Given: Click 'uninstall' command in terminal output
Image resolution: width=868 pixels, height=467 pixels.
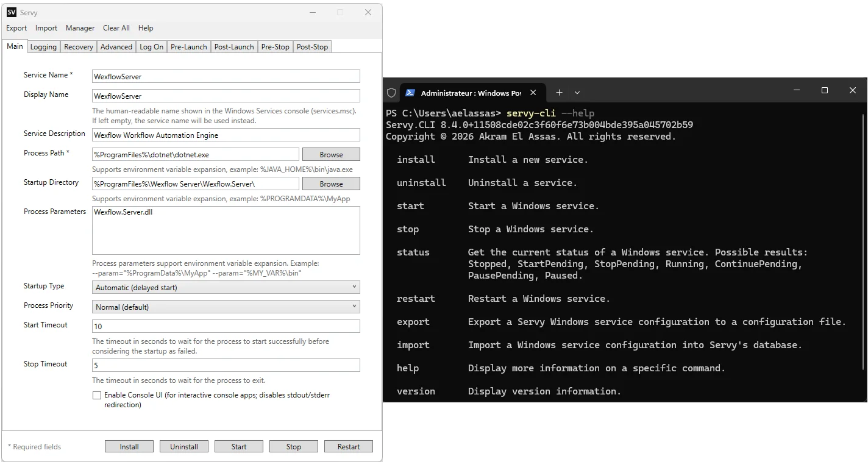Looking at the screenshot, I should (421, 183).
